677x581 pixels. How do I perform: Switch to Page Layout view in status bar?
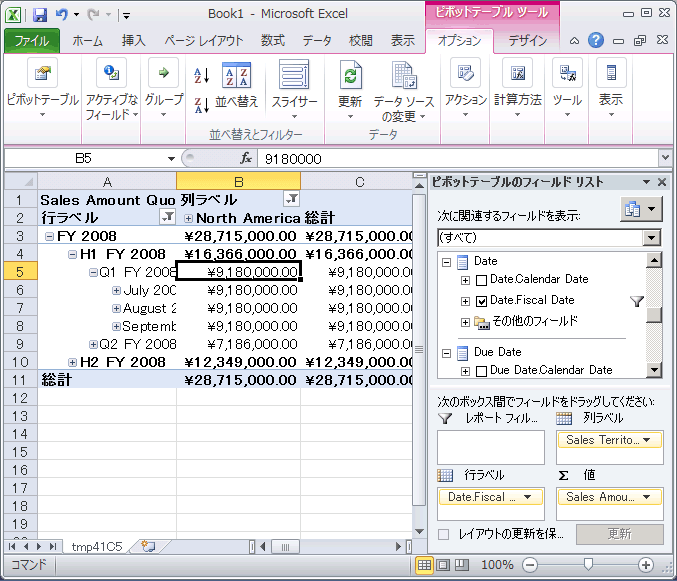tap(443, 565)
